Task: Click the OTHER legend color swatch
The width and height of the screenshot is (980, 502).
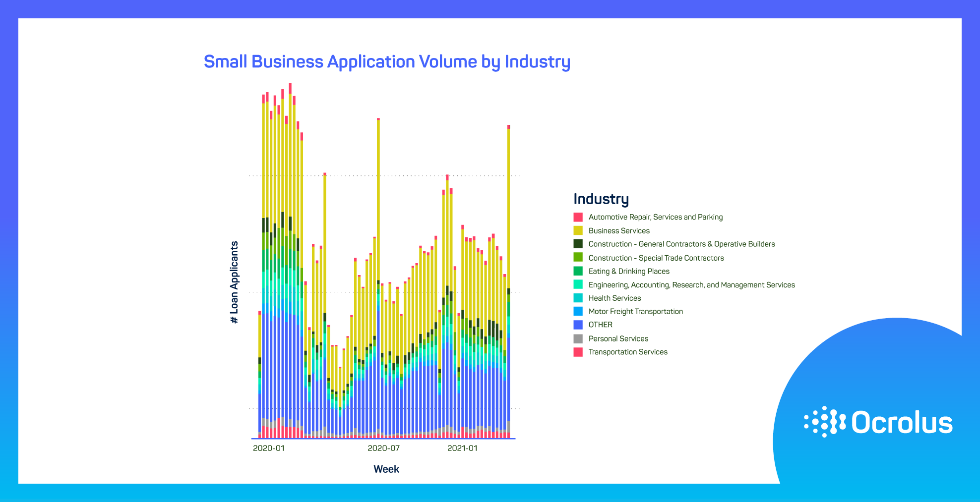Action: point(578,325)
